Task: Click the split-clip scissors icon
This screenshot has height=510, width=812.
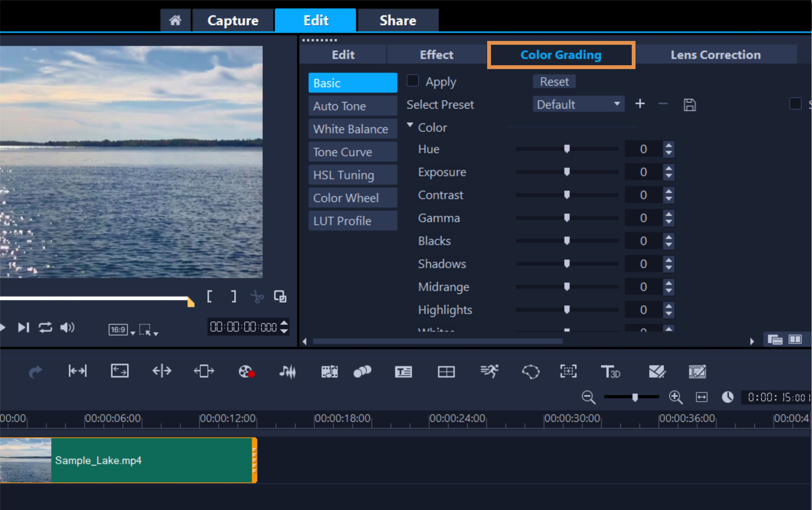Action: pyautogui.click(x=257, y=297)
